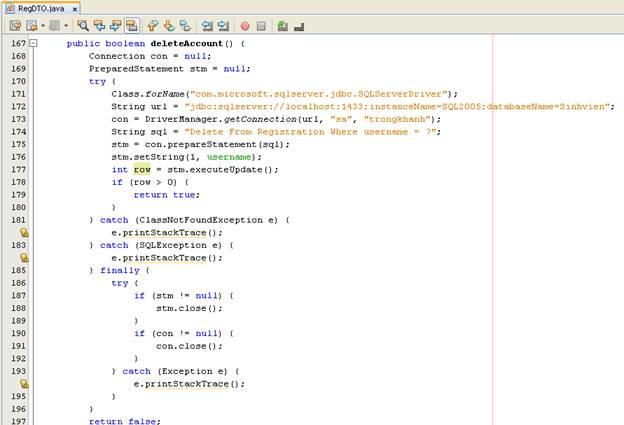Click the Uncomment lines icon

tap(299, 27)
